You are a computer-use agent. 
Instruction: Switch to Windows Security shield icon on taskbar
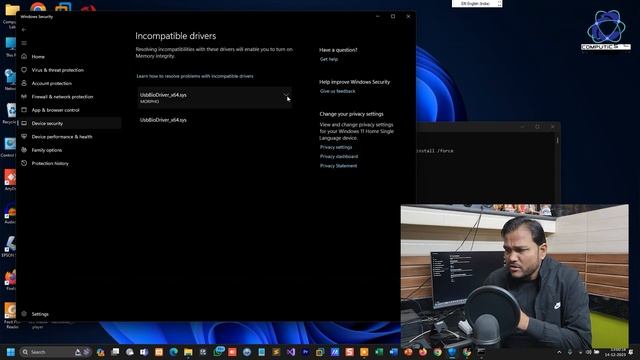[x=452, y=352]
